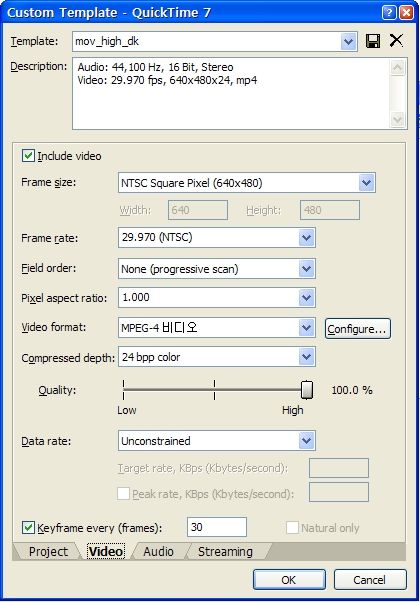
Task: Click the Keyframe frames input field
Action: 217,527
